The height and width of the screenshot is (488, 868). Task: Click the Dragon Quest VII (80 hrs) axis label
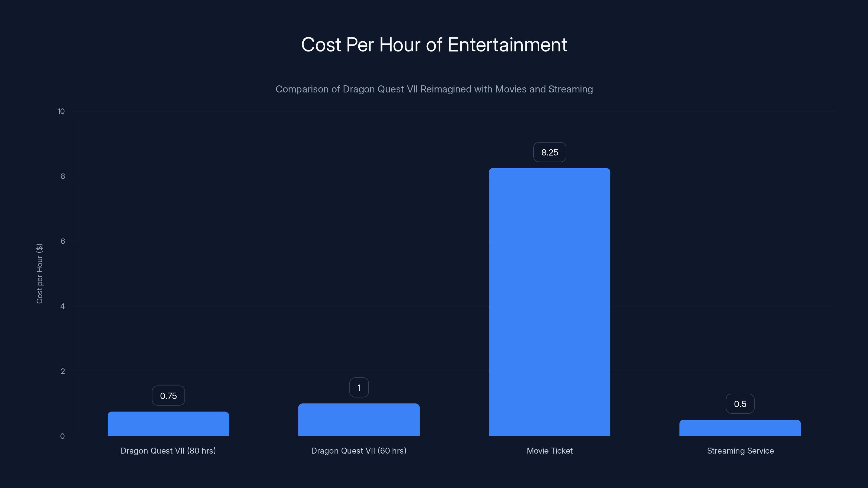point(168,451)
